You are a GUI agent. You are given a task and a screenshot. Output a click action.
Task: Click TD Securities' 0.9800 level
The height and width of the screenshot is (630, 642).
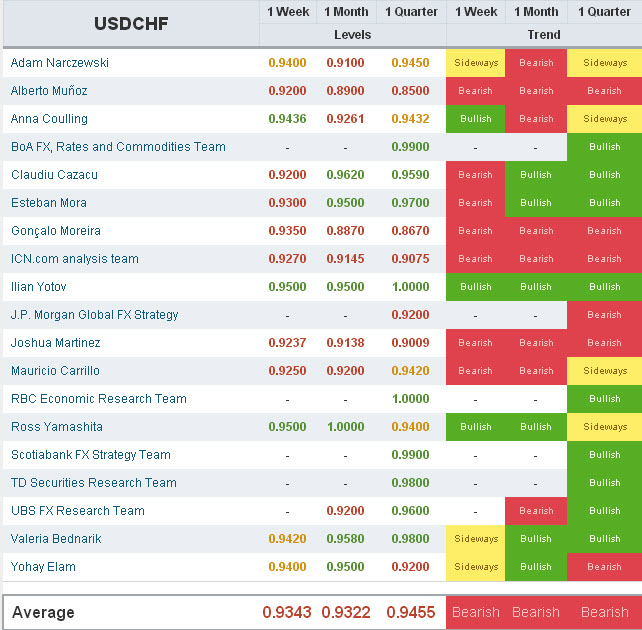pyautogui.click(x=410, y=483)
